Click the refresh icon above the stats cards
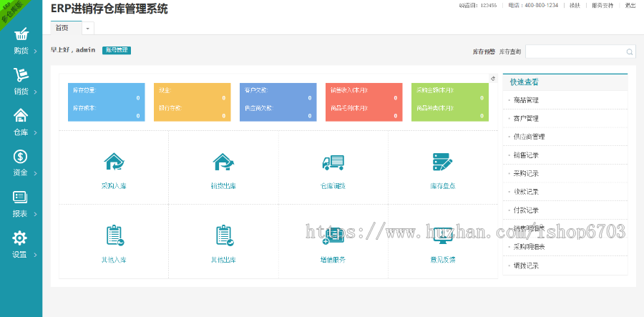The width and height of the screenshot is (644, 317). pyautogui.click(x=493, y=79)
